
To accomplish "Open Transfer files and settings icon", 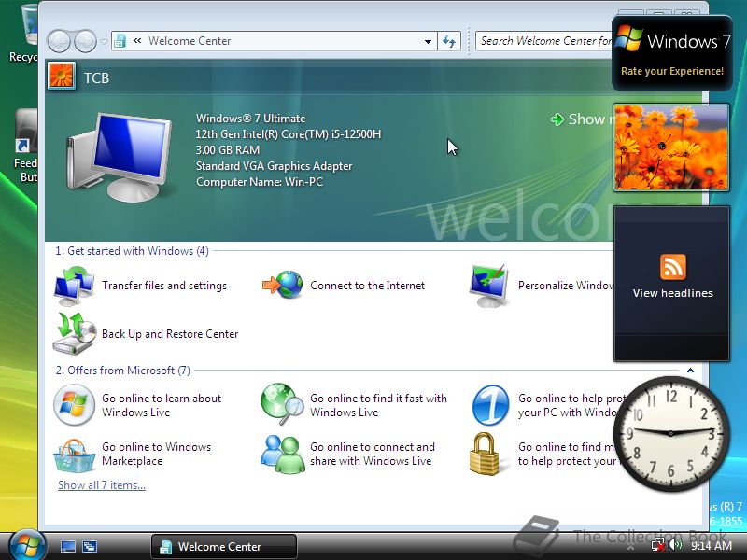I will click(74, 286).
